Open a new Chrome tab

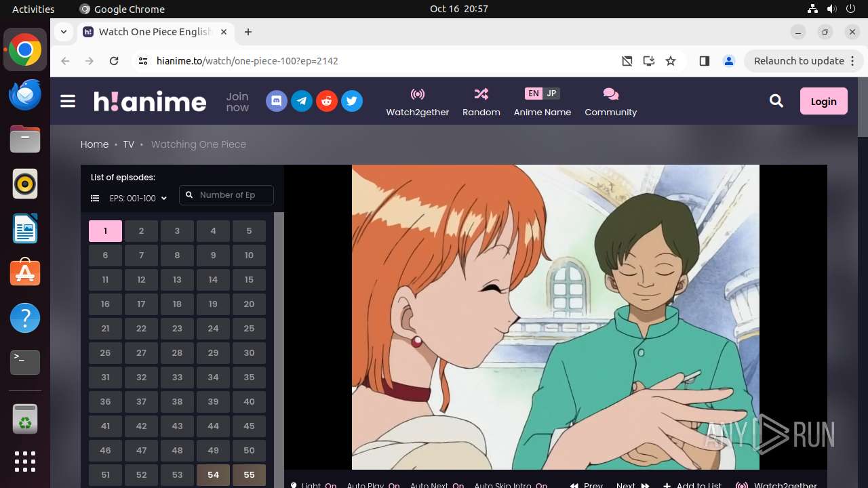pos(248,32)
